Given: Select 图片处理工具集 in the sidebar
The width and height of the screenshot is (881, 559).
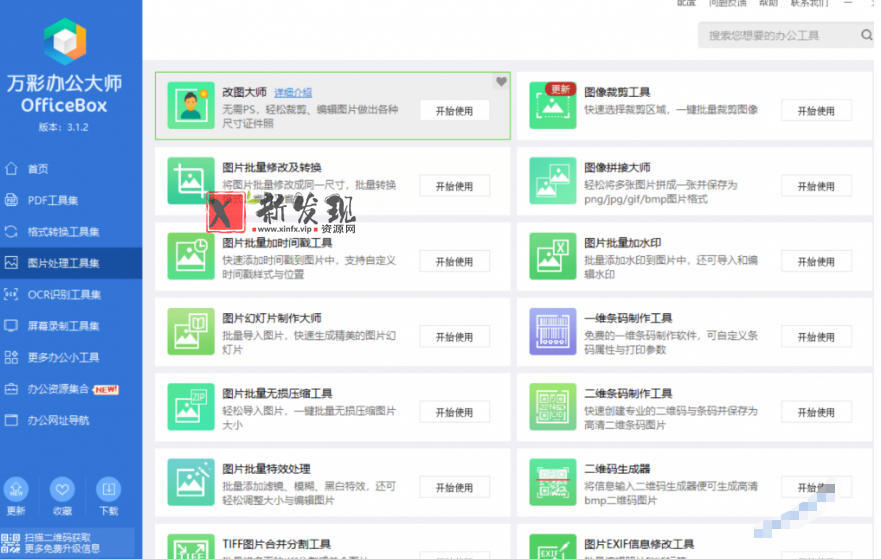Looking at the screenshot, I should (x=71, y=263).
